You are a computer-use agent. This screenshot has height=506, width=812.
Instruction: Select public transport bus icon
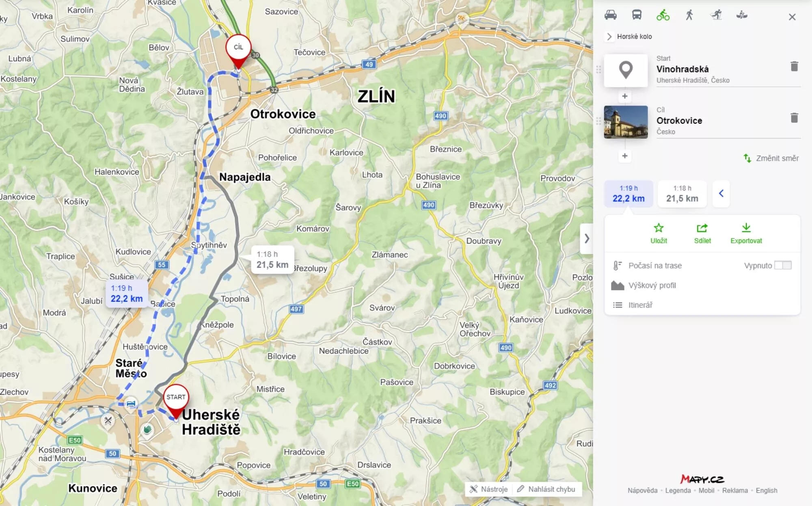point(637,15)
